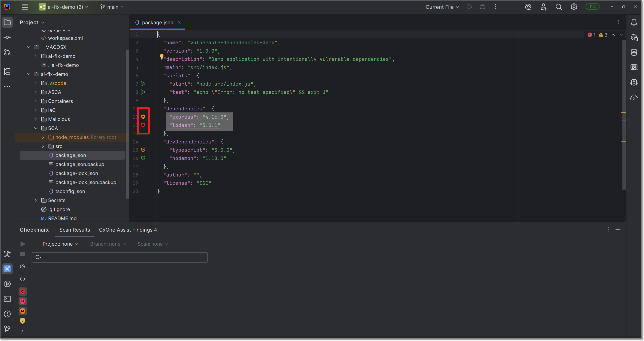Toggle the Critical severity filter
The height and width of the screenshot is (341, 644).
(23, 291)
